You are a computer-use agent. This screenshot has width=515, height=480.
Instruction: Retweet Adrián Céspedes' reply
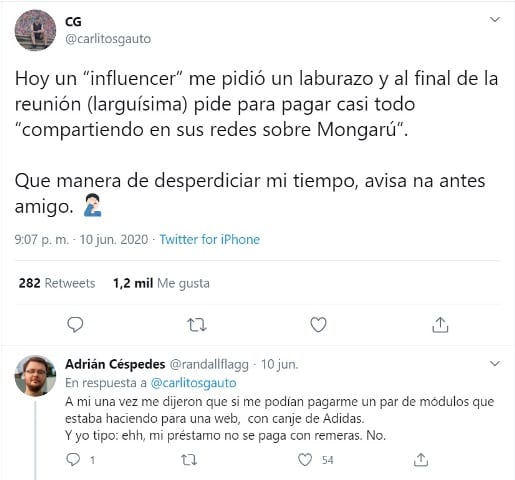tap(189, 460)
